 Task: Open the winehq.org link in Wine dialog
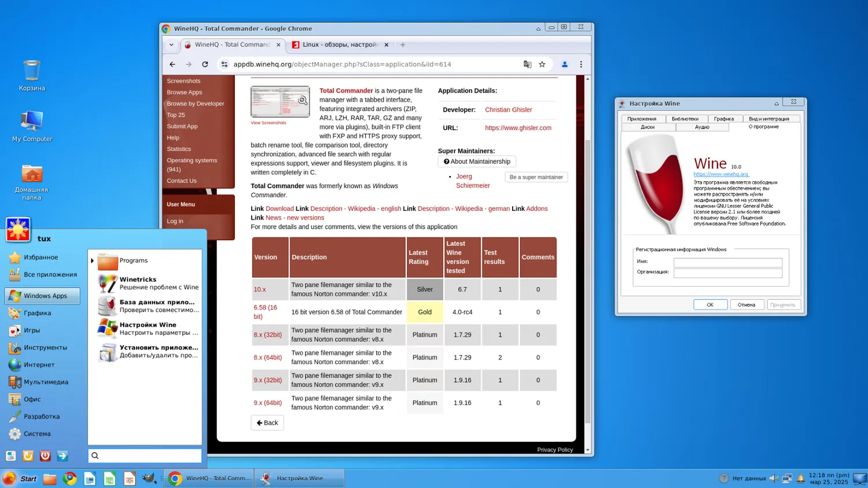pos(721,174)
